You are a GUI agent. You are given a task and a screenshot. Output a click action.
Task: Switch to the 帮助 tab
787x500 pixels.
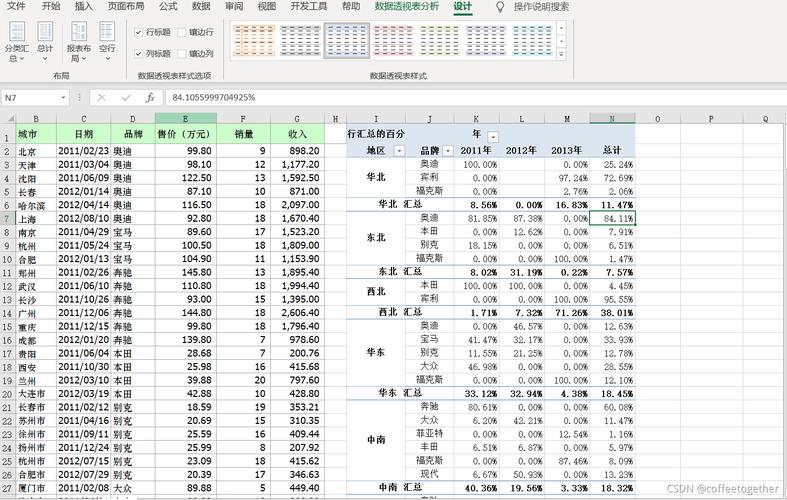[351, 7]
